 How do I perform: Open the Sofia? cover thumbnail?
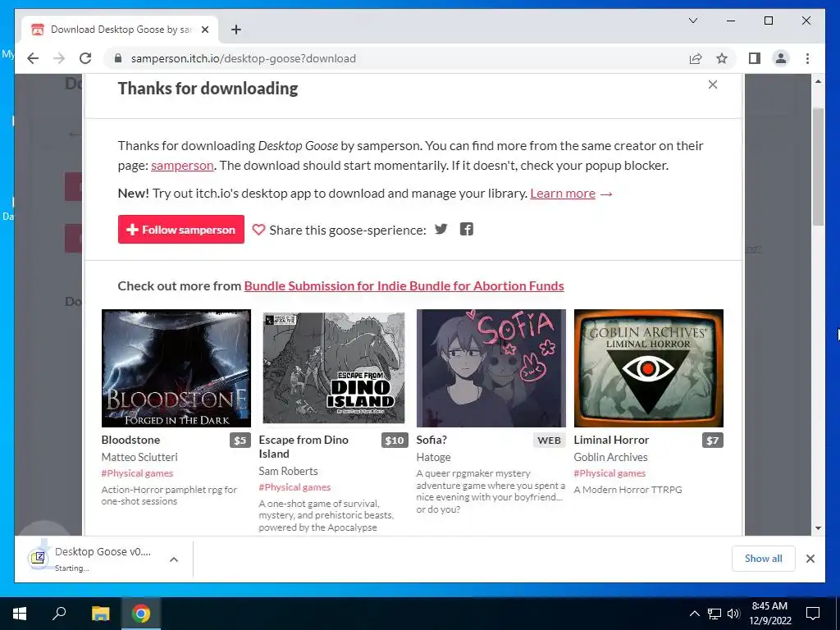click(491, 368)
